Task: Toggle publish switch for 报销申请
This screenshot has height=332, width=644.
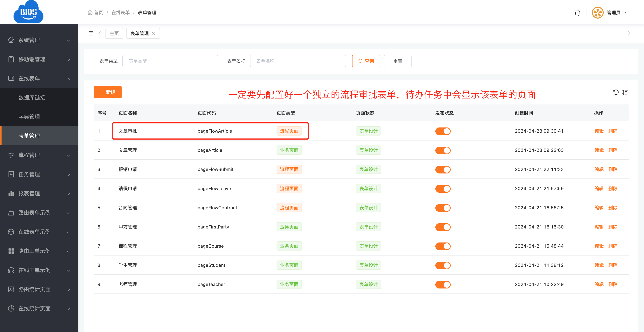Action: (x=443, y=170)
